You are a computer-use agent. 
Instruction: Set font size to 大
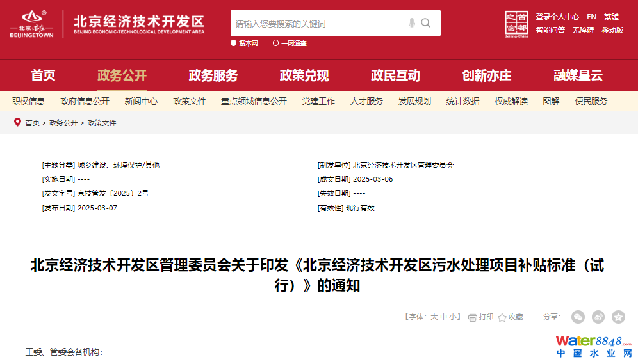point(434,317)
